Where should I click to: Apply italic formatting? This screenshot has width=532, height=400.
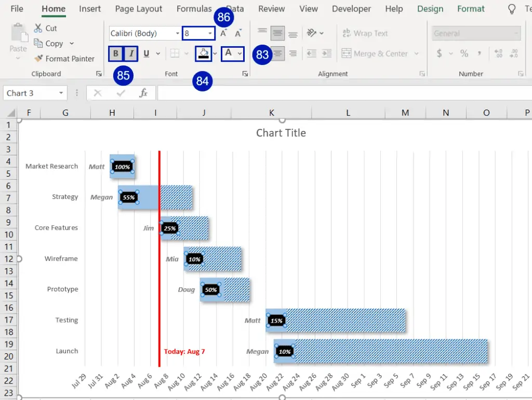[131, 54]
